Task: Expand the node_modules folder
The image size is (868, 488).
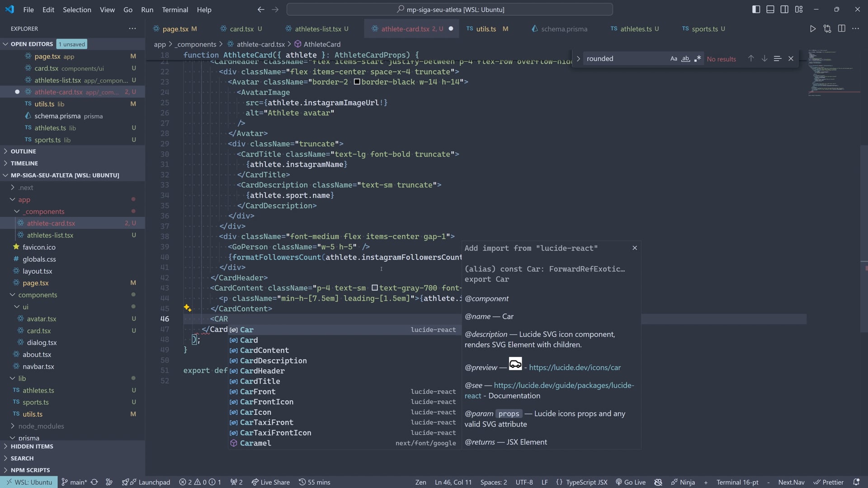Action: pyautogui.click(x=41, y=426)
